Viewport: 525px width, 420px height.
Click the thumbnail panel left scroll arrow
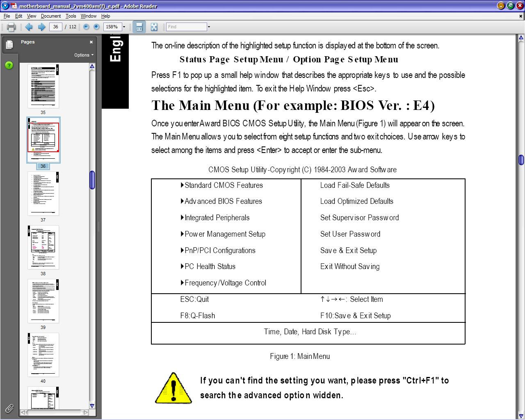(23, 412)
